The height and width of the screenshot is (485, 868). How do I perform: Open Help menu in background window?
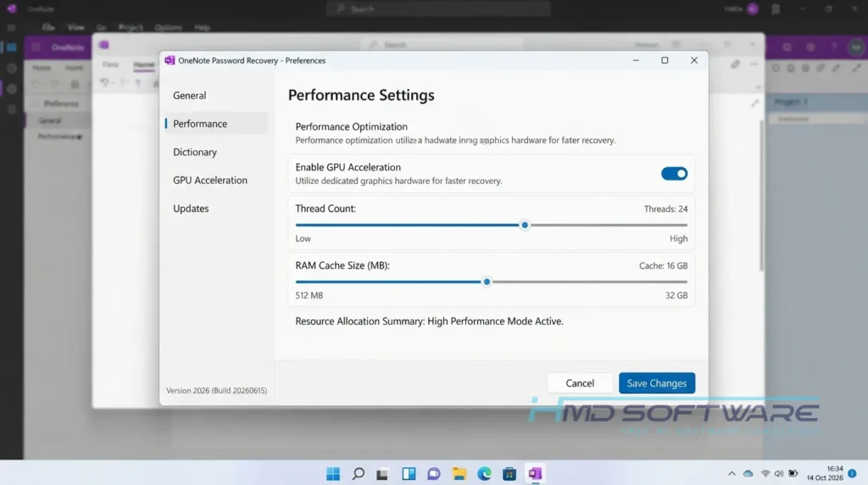pyautogui.click(x=202, y=27)
